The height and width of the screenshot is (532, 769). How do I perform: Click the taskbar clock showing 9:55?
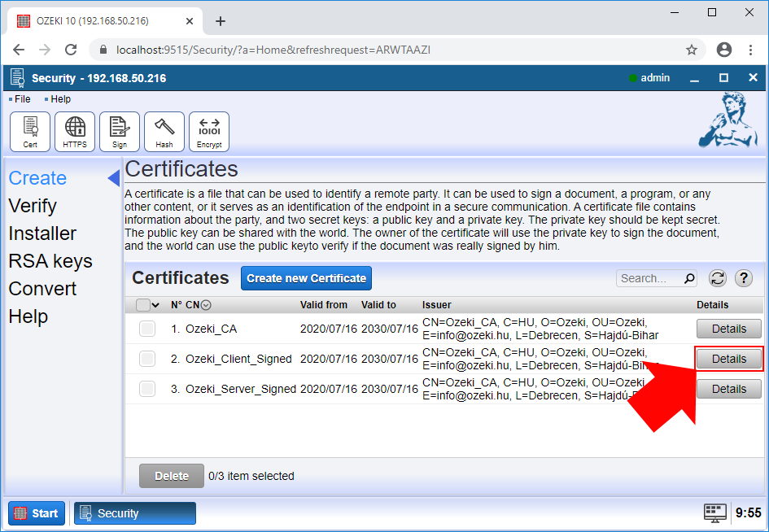point(749,512)
